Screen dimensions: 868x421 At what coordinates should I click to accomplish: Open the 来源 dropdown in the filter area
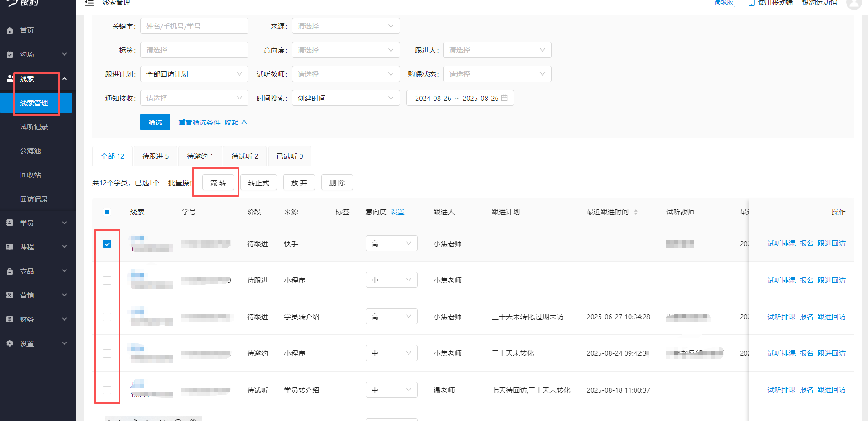point(345,26)
